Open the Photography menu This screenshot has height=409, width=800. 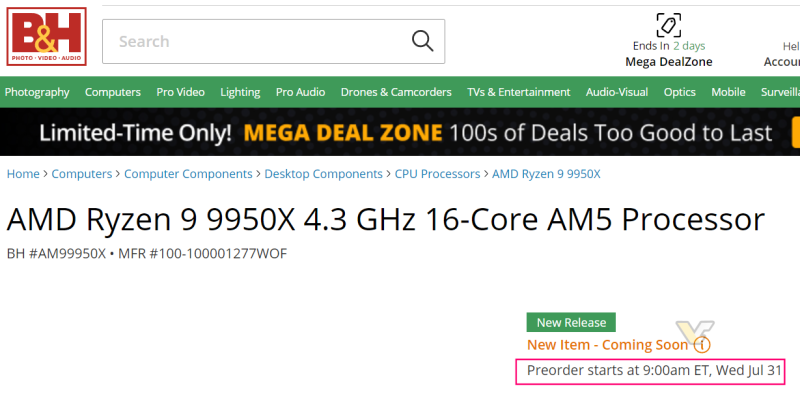[x=37, y=92]
